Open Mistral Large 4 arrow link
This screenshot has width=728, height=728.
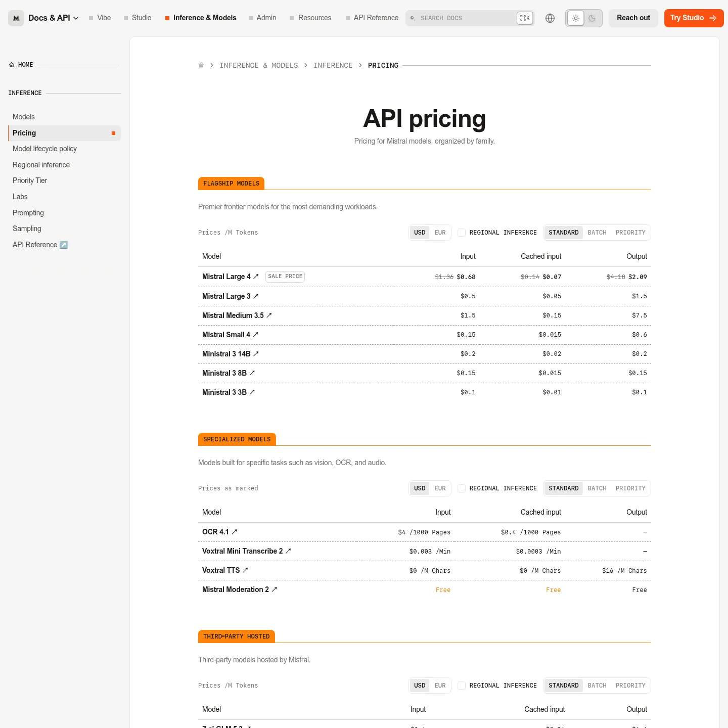[256, 277]
